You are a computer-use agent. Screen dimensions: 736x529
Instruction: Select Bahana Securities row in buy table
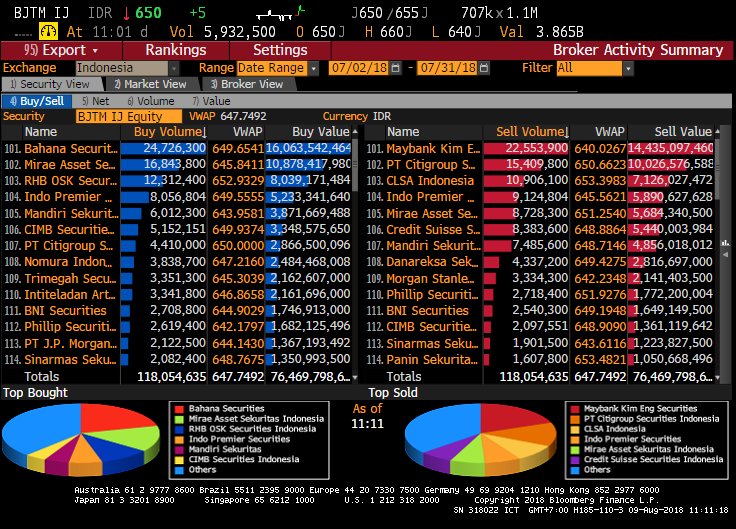(70, 148)
